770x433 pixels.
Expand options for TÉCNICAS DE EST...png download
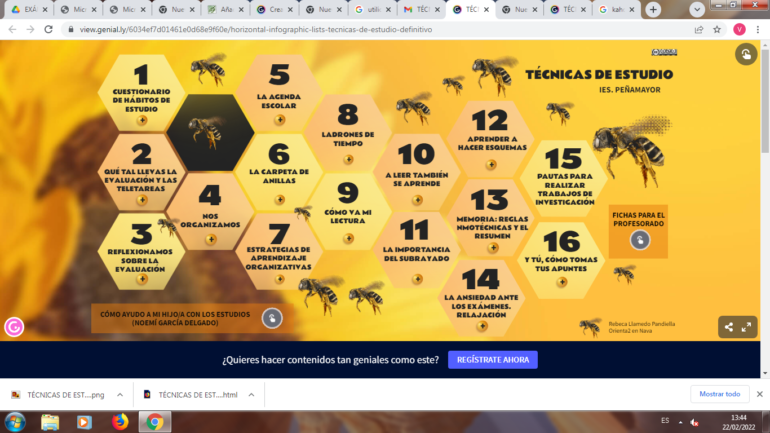pos(120,395)
